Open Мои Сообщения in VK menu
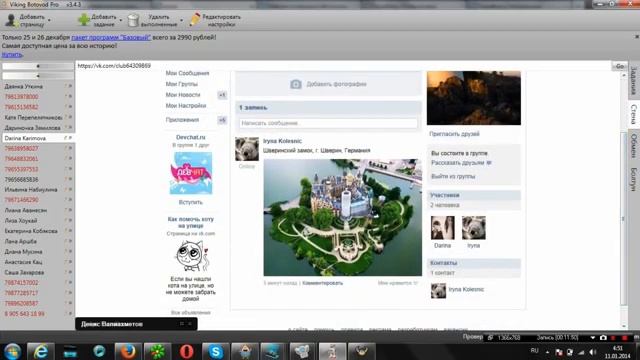Screen dimensions: 640x360 pyautogui.click(x=187, y=73)
